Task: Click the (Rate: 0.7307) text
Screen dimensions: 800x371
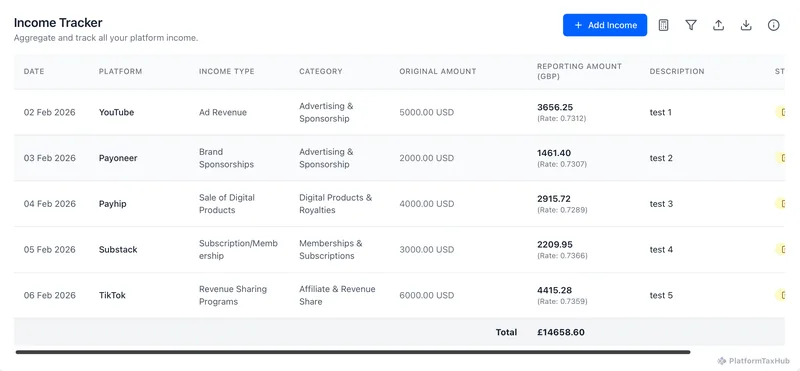Action: tap(562, 164)
